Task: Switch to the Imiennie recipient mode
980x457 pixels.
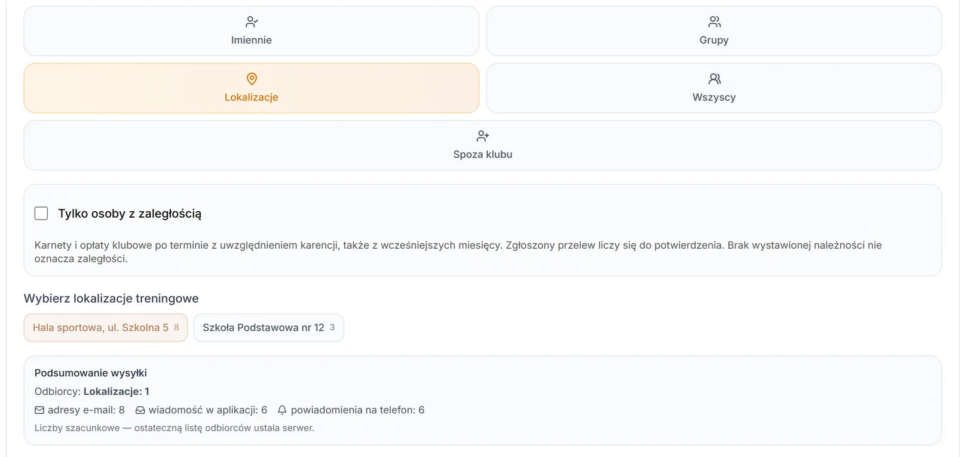Action: pyautogui.click(x=252, y=31)
